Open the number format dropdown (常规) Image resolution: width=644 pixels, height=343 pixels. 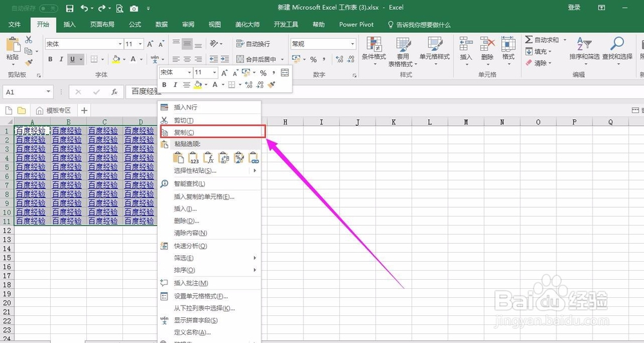352,44
